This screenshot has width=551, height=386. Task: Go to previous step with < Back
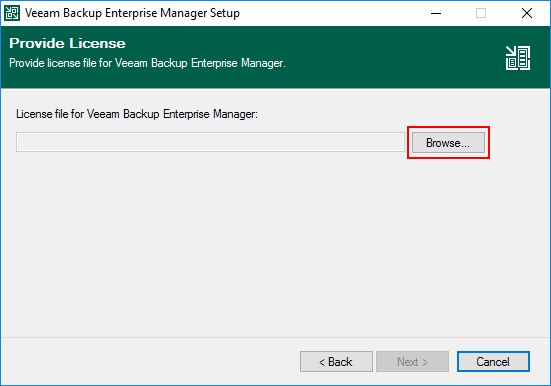click(336, 361)
